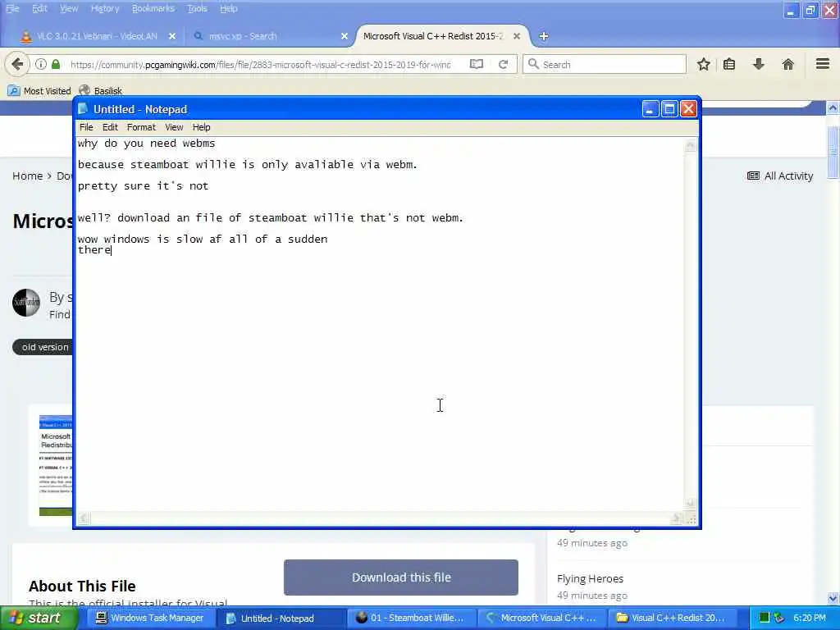Viewport: 840px width, 630px height.
Task: Maximize the Notepad window
Action: [x=669, y=109]
